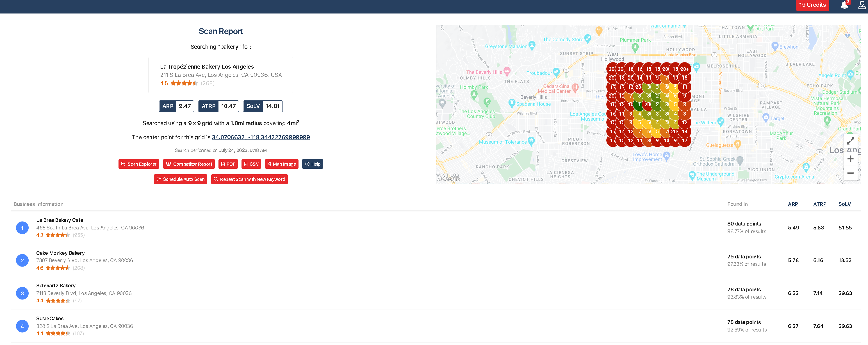Repeat Scan with New Keyword
The width and height of the screenshot is (868, 345).
249,179
